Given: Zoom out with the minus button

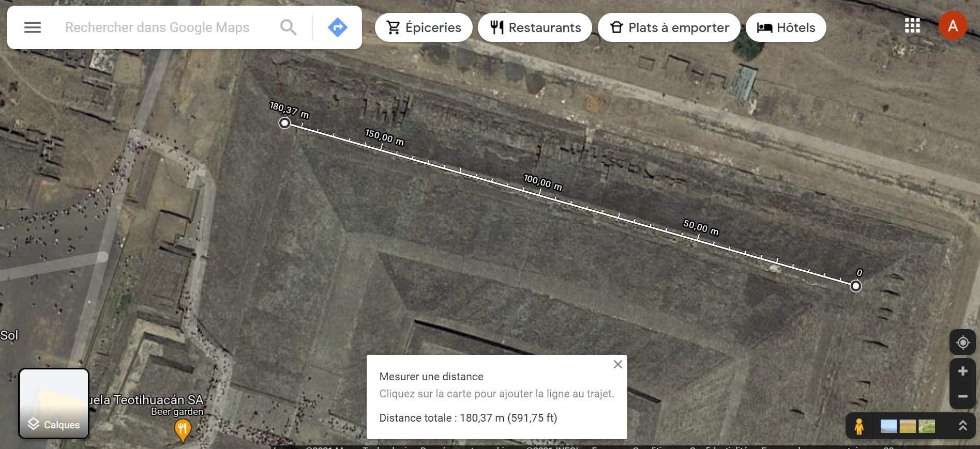Looking at the screenshot, I should point(962,396).
